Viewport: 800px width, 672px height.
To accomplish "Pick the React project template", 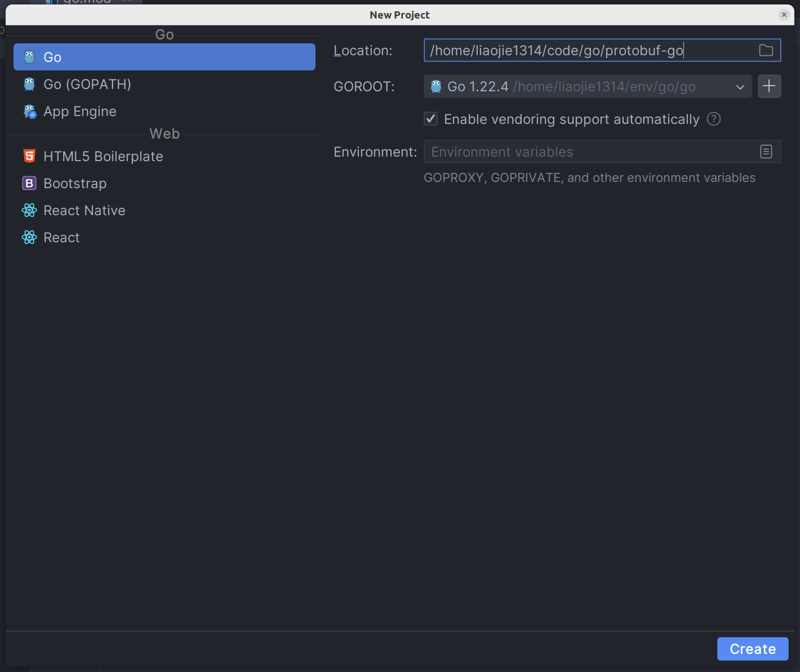I will tap(164, 237).
